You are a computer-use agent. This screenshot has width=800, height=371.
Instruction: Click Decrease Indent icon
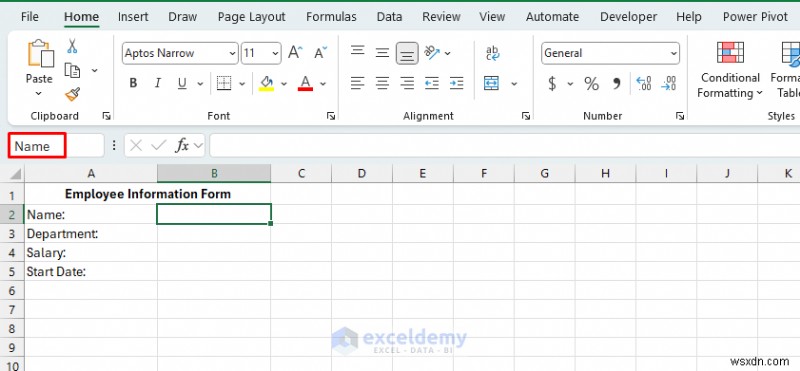pos(432,83)
